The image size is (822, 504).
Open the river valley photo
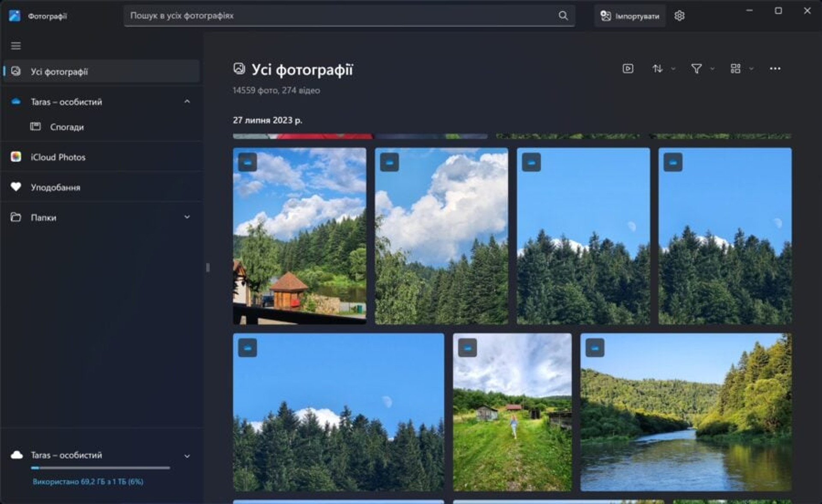coord(686,412)
